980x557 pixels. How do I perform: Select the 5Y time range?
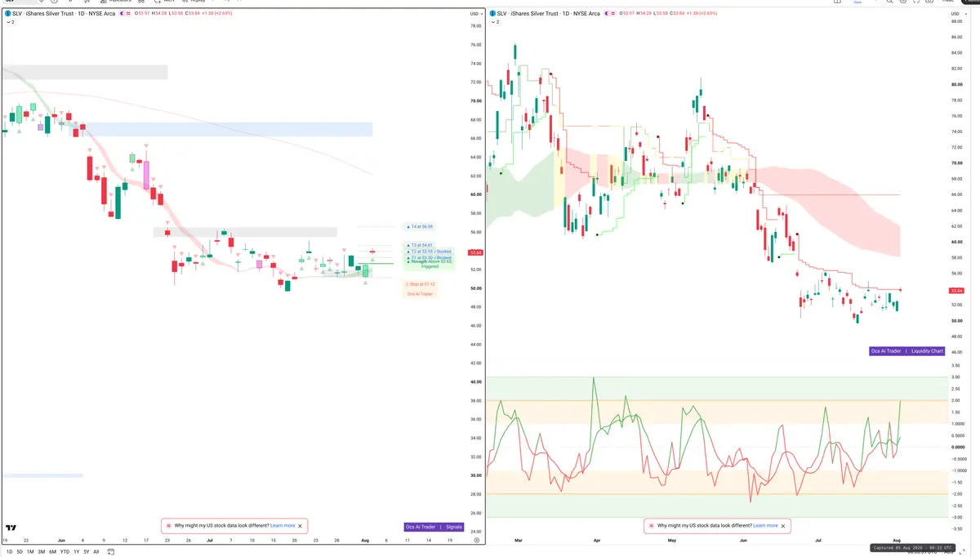(x=87, y=551)
